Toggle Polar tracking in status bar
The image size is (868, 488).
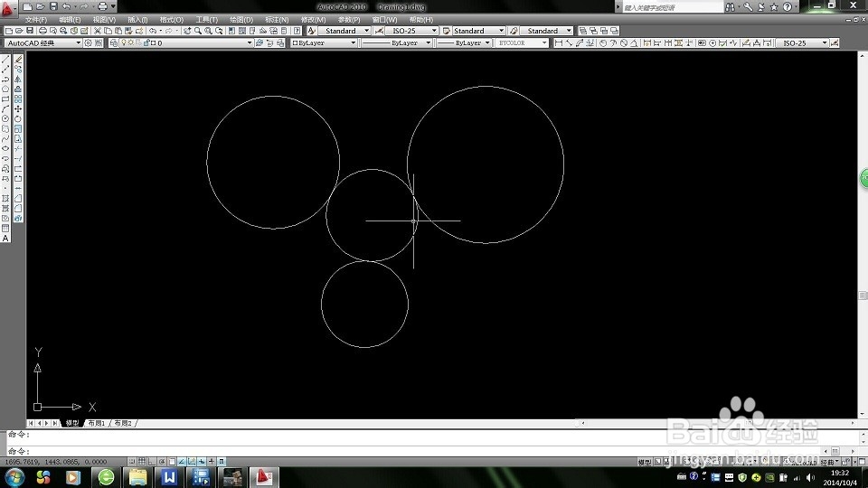162,462
